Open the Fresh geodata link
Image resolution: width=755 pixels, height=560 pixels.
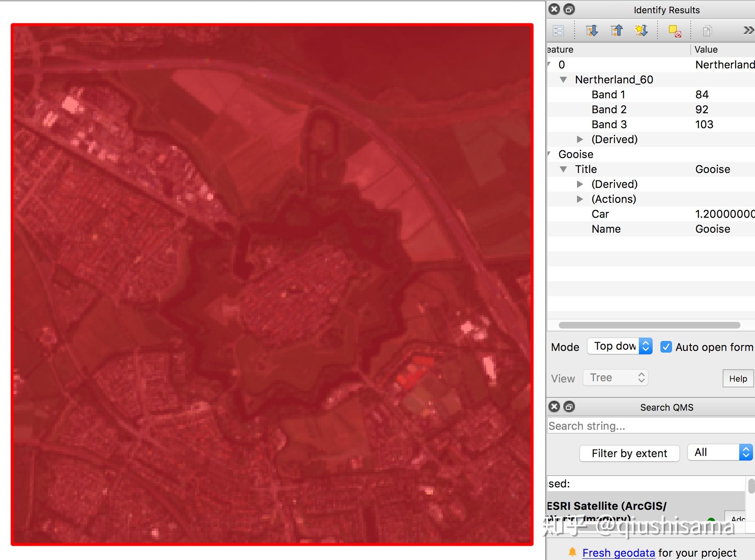coord(619,553)
